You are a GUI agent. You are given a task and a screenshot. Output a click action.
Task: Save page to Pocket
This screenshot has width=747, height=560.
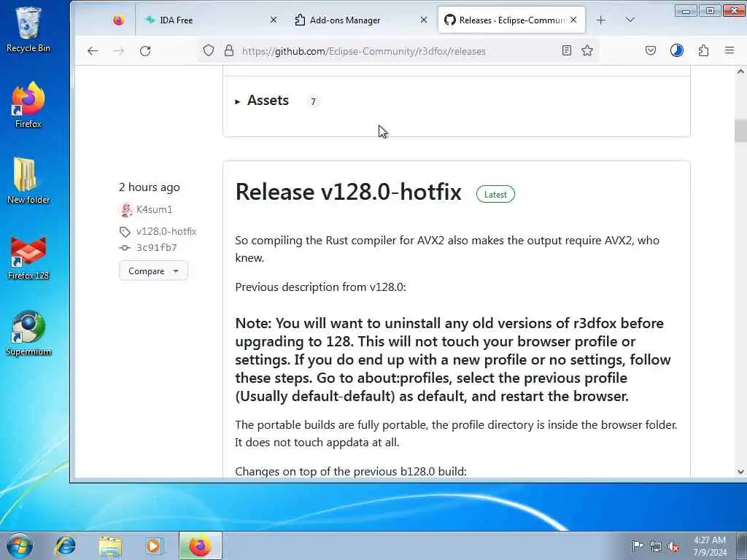[650, 50]
